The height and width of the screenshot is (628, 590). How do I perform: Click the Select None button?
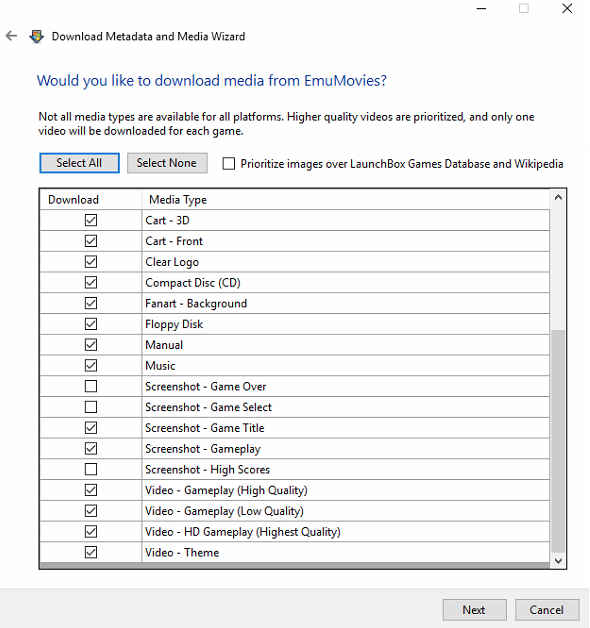[x=167, y=163]
